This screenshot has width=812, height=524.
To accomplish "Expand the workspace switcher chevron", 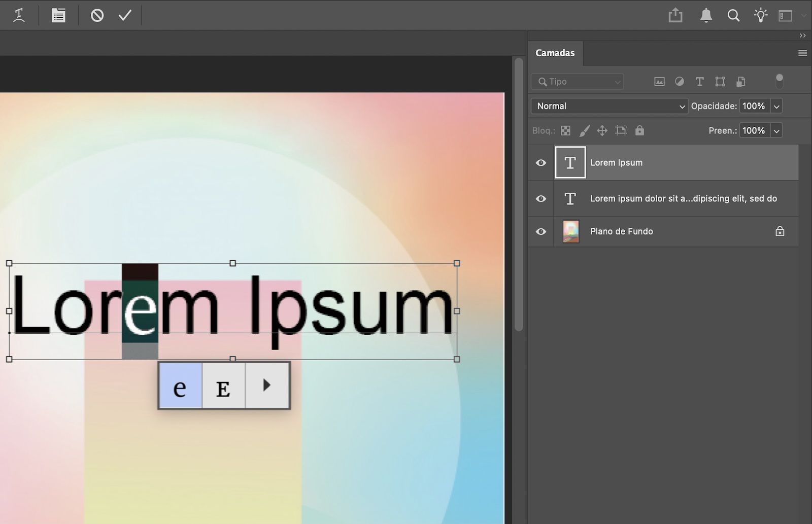I will [803, 16].
